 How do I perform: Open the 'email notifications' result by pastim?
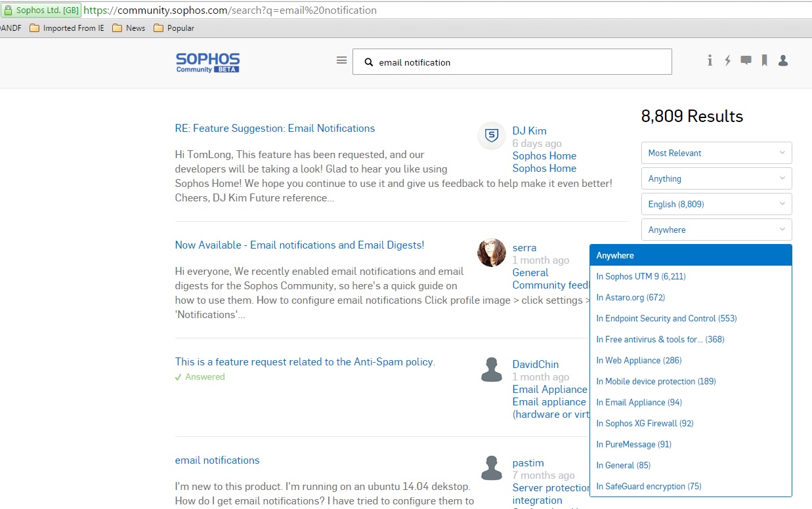tap(217, 460)
